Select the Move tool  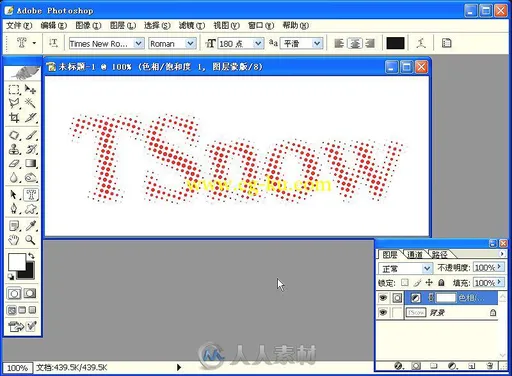[30, 90]
